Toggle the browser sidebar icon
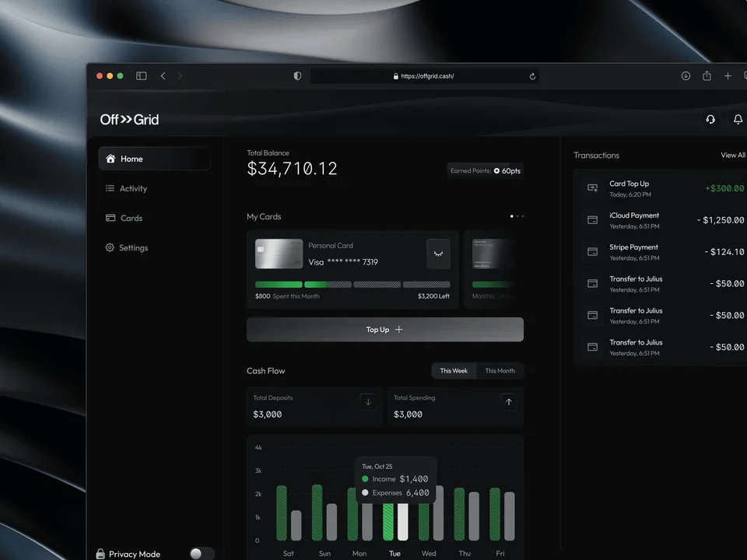The image size is (747, 560). [142, 75]
